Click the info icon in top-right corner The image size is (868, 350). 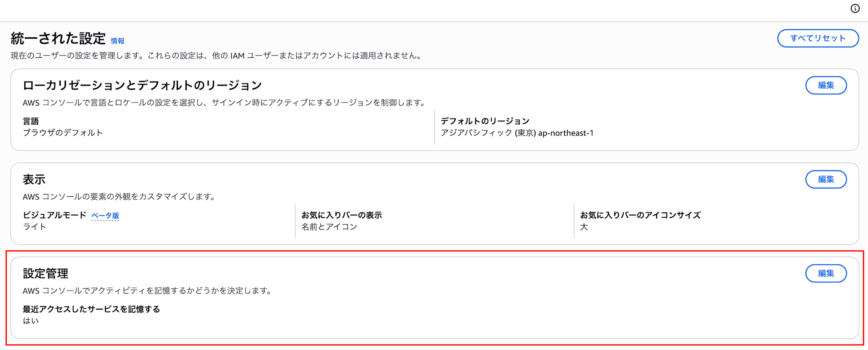point(855,9)
